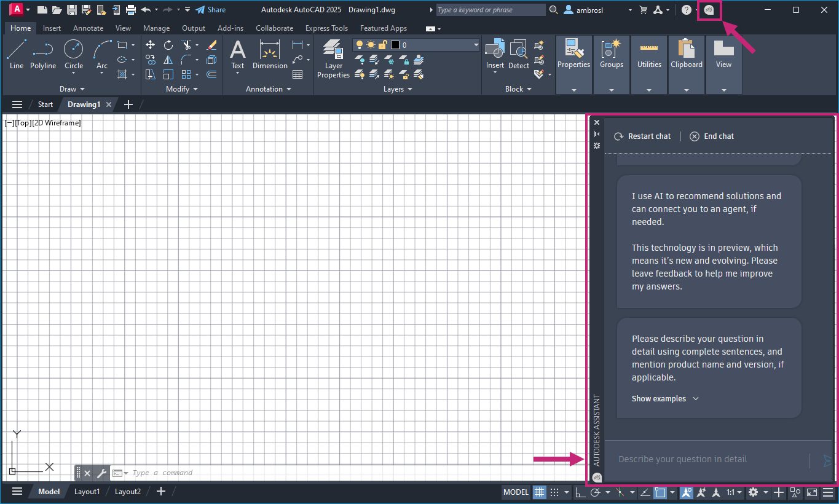Click Restart chat button

click(642, 136)
